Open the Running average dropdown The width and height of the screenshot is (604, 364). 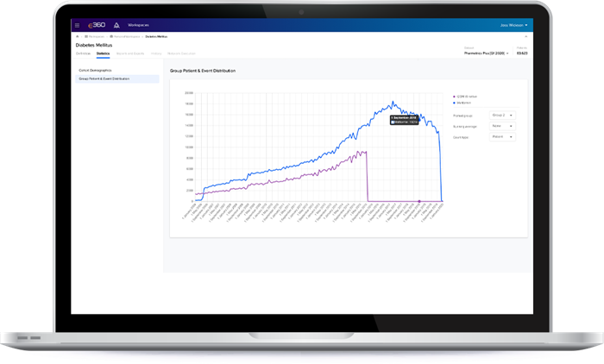[x=502, y=126]
